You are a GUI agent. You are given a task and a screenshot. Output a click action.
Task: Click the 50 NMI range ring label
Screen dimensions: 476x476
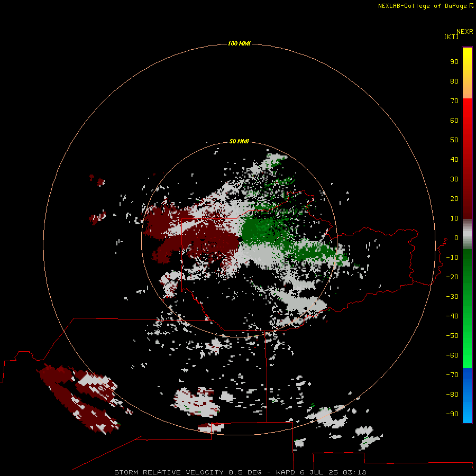point(239,141)
